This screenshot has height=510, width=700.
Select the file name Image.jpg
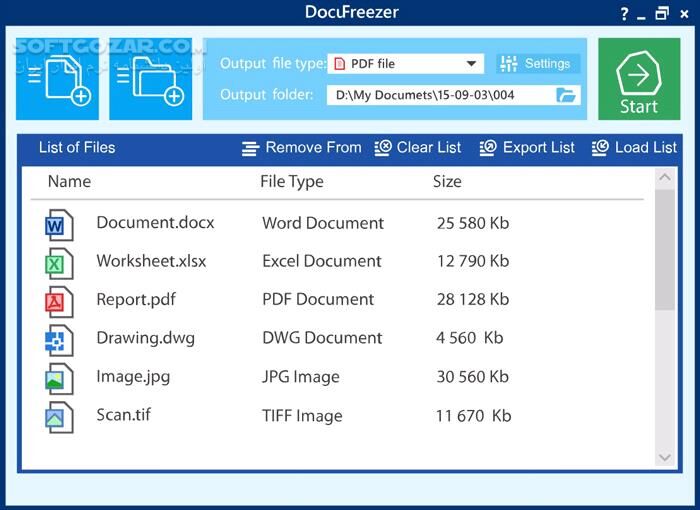pyautogui.click(x=133, y=377)
